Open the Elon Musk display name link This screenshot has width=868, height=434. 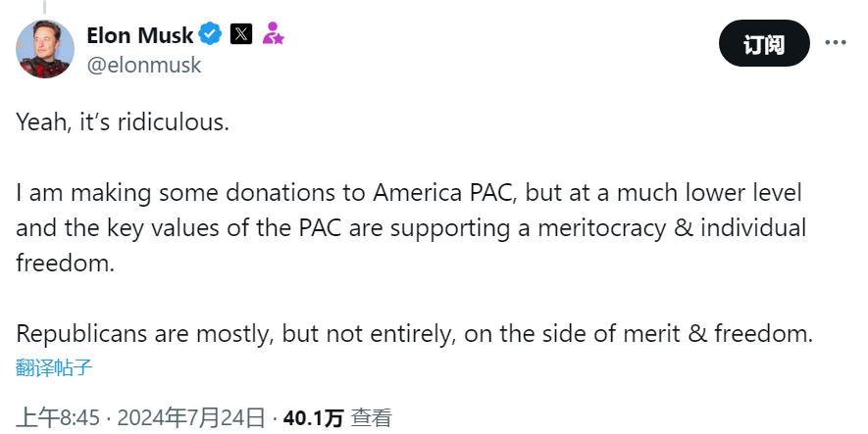[140, 35]
